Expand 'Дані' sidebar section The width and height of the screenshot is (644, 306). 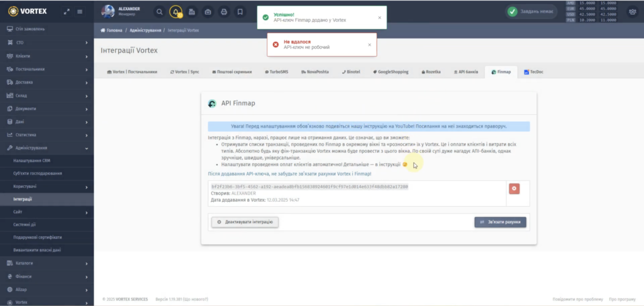pos(47,122)
